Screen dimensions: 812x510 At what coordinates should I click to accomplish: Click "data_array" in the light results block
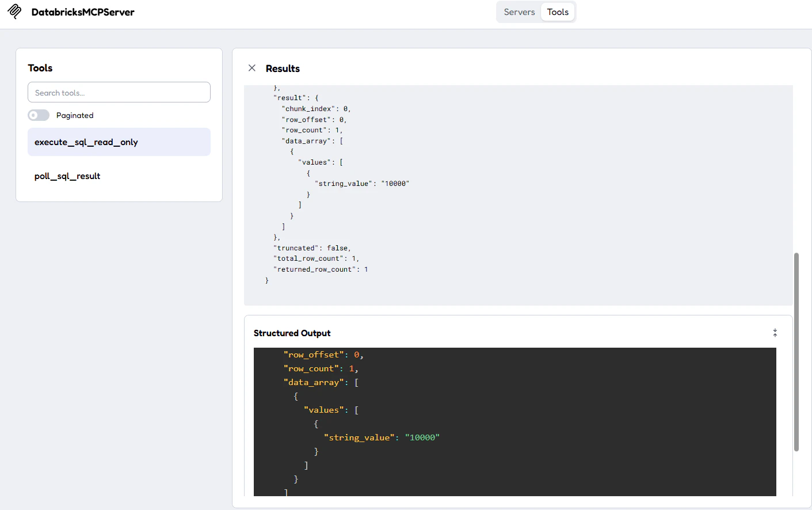[x=306, y=141]
